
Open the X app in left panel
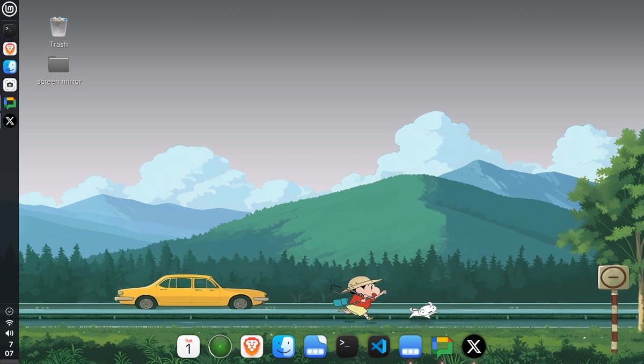[x=10, y=121]
